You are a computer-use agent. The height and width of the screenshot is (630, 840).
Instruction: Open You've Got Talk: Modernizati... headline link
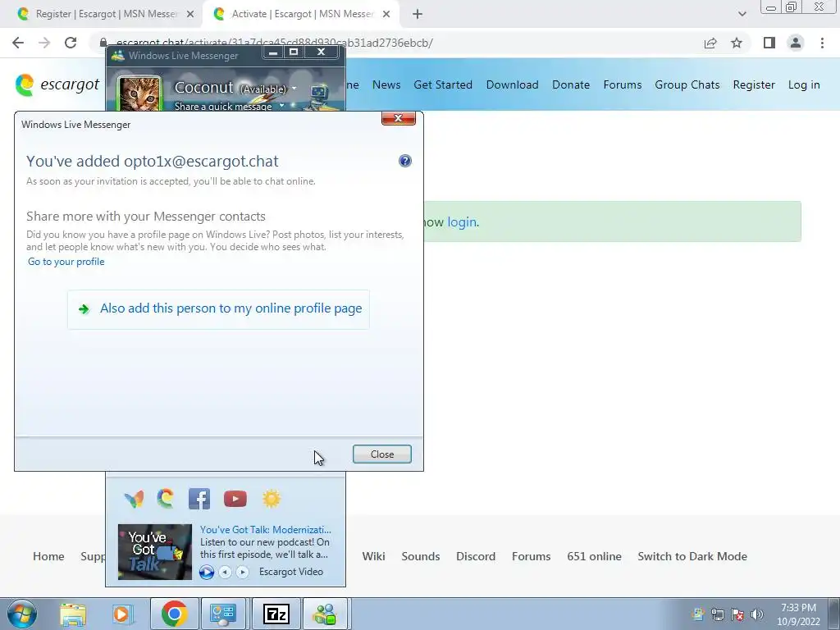coord(266,529)
